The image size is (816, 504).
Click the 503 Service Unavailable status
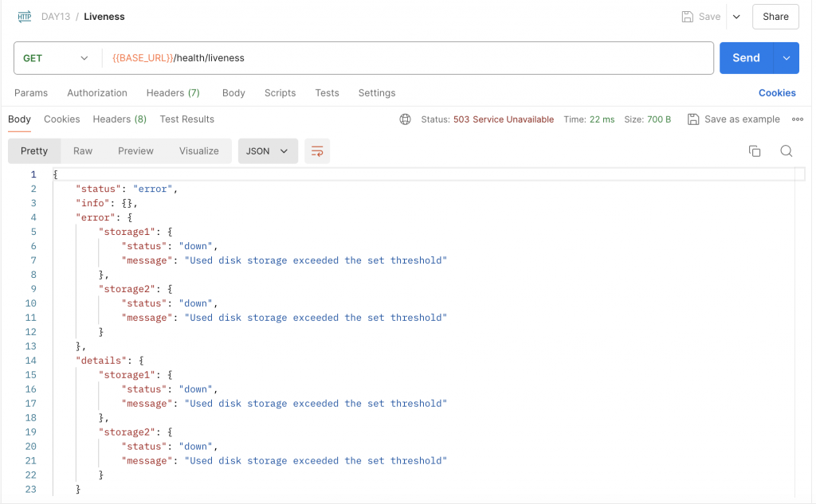tap(504, 119)
